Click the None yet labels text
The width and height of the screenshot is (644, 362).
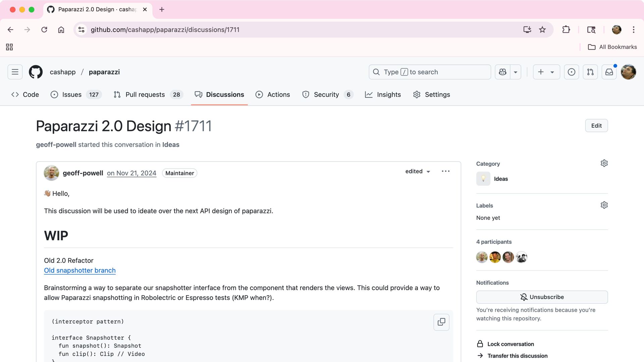(488, 218)
